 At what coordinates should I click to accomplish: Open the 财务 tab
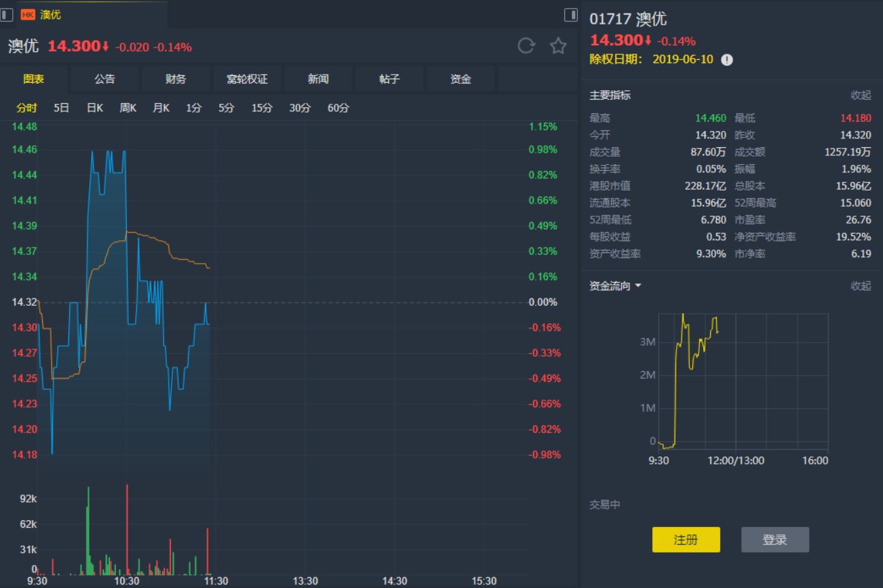pyautogui.click(x=176, y=79)
